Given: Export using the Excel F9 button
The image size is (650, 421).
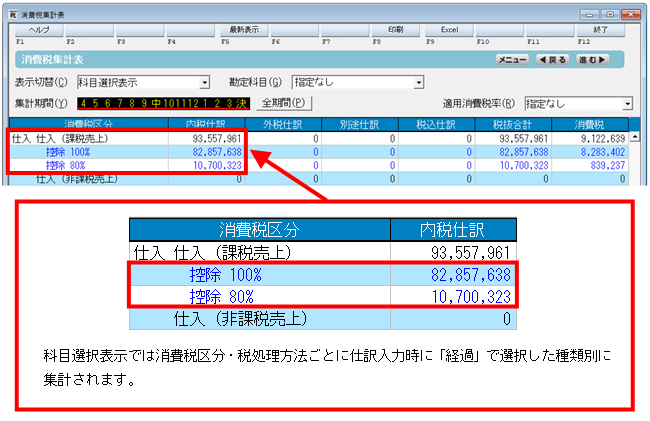Looking at the screenshot, I should click(449, 30).
